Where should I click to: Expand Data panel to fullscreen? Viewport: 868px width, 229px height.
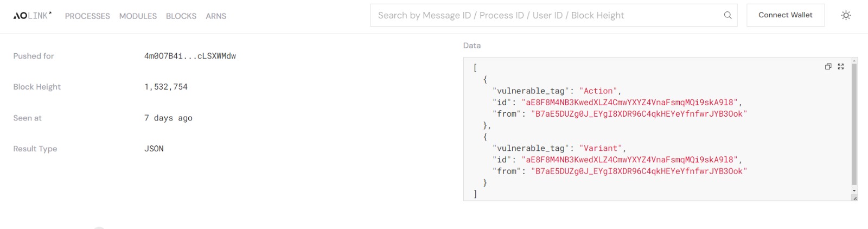(x=841, y=67)
